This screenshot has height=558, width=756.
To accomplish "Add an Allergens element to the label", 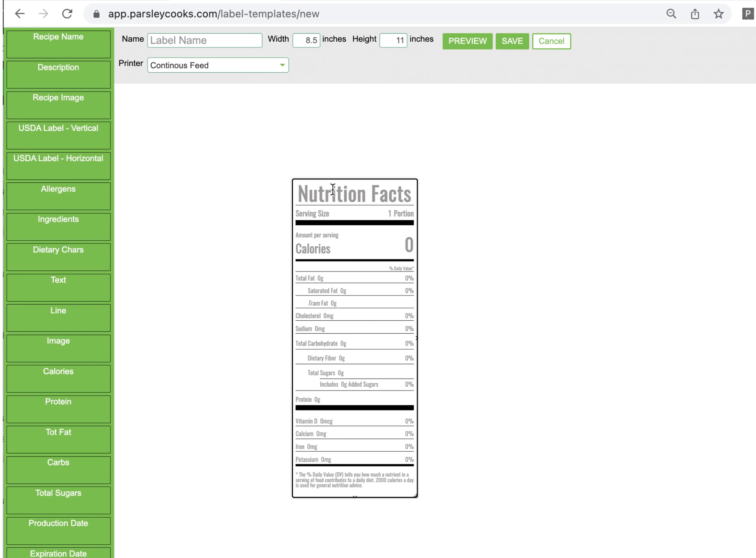I will 58,196.
